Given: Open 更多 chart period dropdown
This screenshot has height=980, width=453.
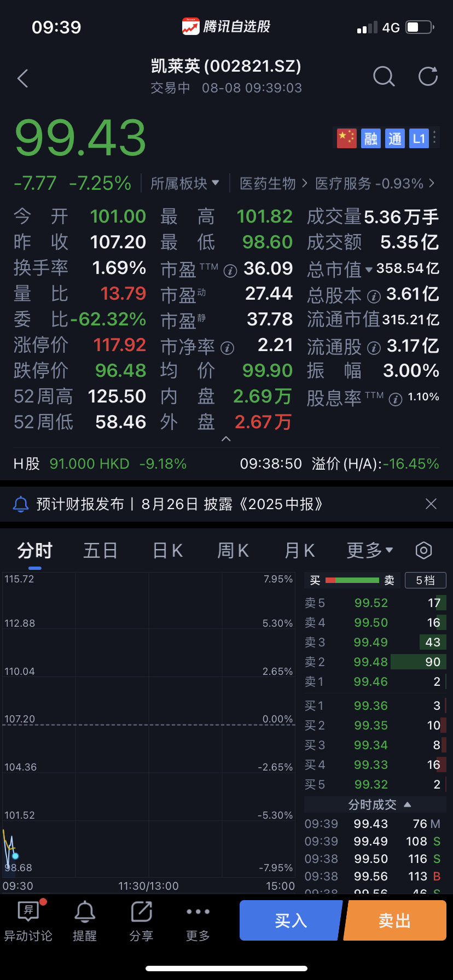Looking at the screenshot, I should pyautogui.click(x=370, y=550).
